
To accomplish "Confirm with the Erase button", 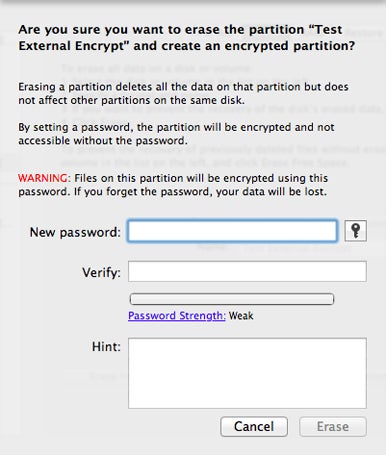I will (333, 426).
